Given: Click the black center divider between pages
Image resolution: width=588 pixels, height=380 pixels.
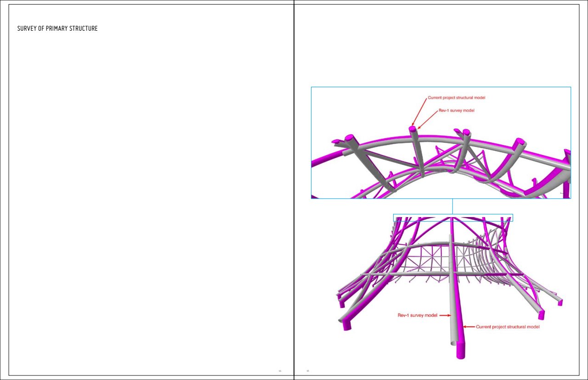Looking at the screenshot, I should [294, 190].
